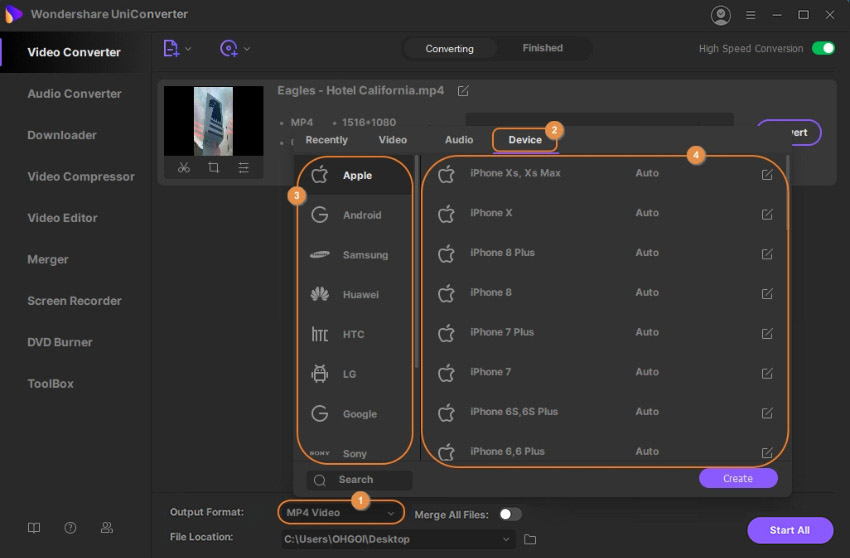
Task: Open the help question mark icon
Action: tap(70, 528)
